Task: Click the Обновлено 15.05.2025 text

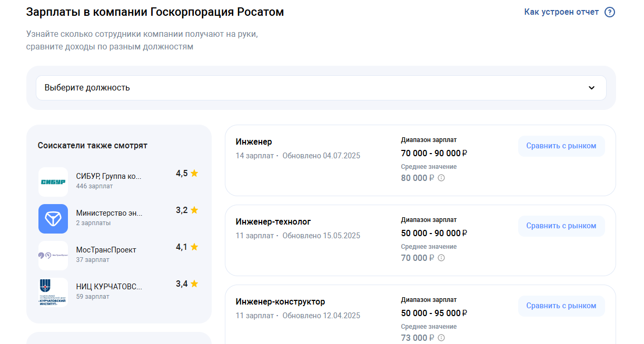Action: point(321,236)
